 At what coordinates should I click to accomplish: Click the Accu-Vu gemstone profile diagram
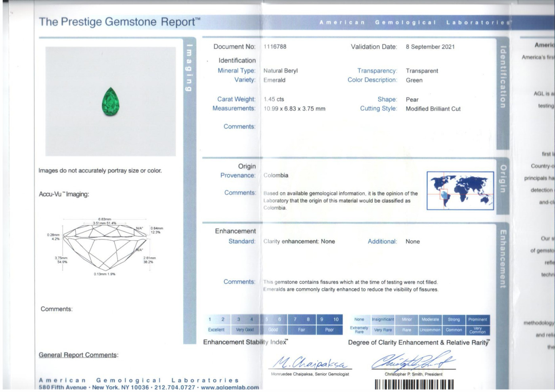pos(105,247)
